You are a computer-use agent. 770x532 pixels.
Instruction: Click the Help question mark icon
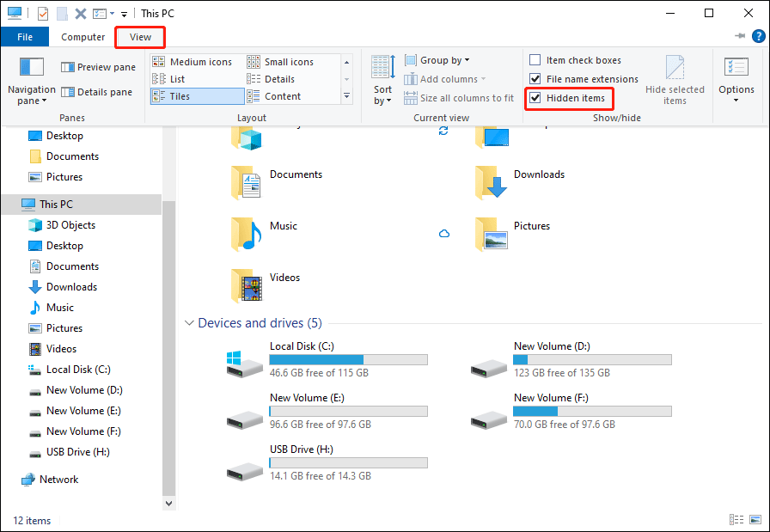coord(758,36)
